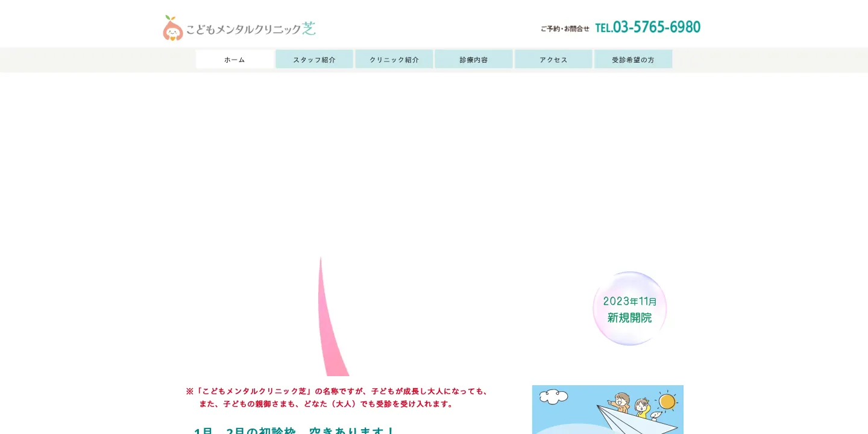Click the cloud drawing in the banner image
The width and height of the screenshot is (868, 434).
pos(553,397)
